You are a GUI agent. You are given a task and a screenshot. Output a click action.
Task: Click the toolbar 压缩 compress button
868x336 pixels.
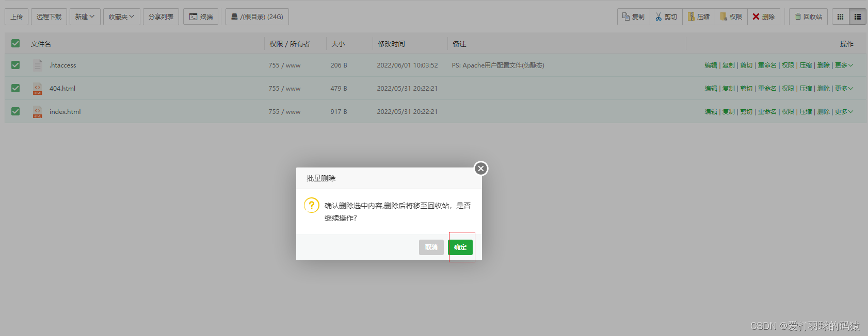pos(699,16)
